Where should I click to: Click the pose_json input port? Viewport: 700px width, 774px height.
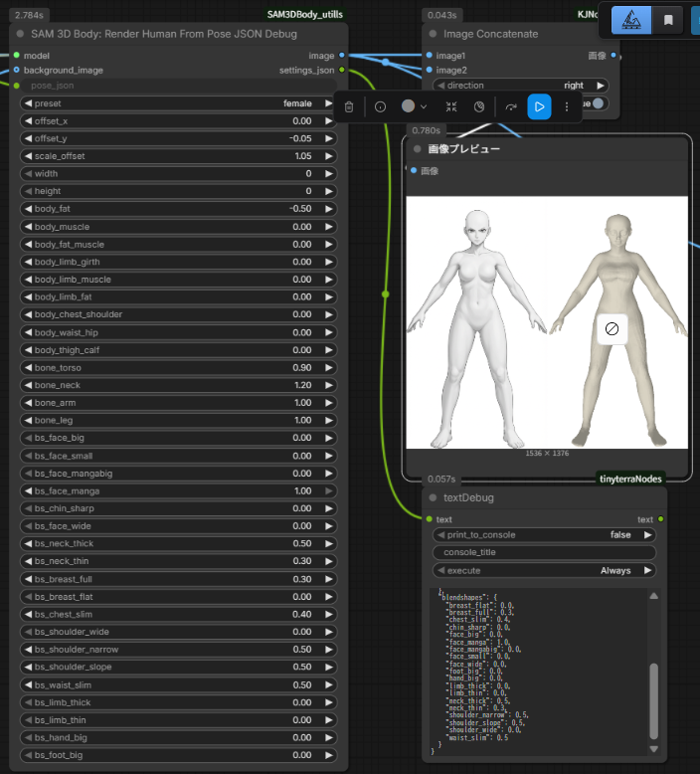(17, 86)
